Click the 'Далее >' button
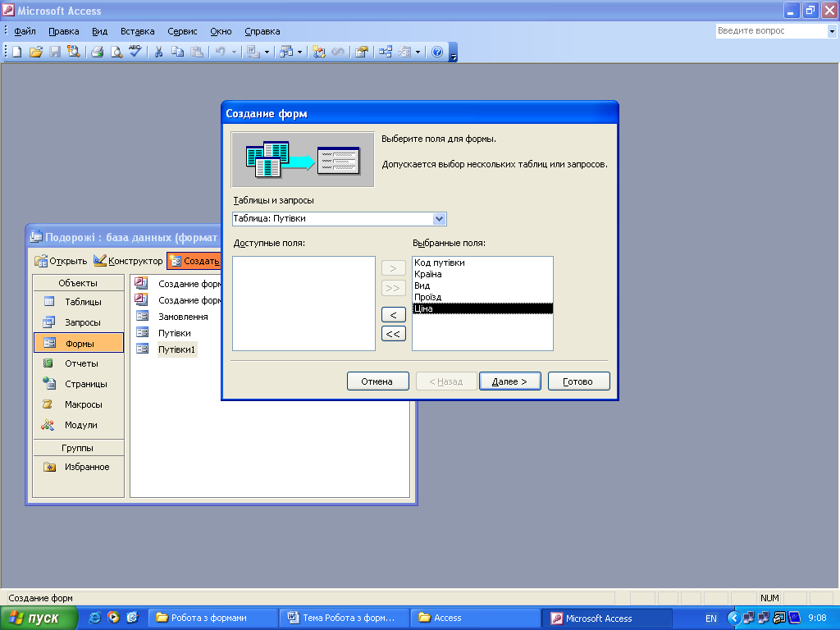The height and width of the screenshot is (630, 840). (510, 381)
